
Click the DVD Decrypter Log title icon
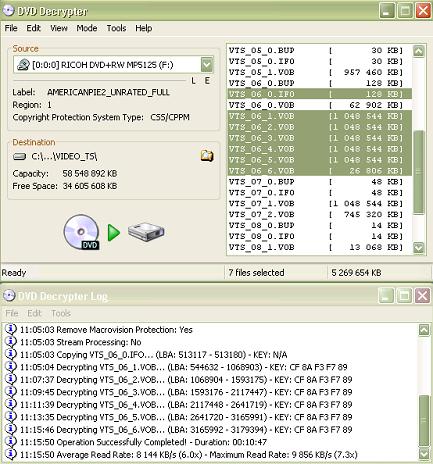click(9, 295)
